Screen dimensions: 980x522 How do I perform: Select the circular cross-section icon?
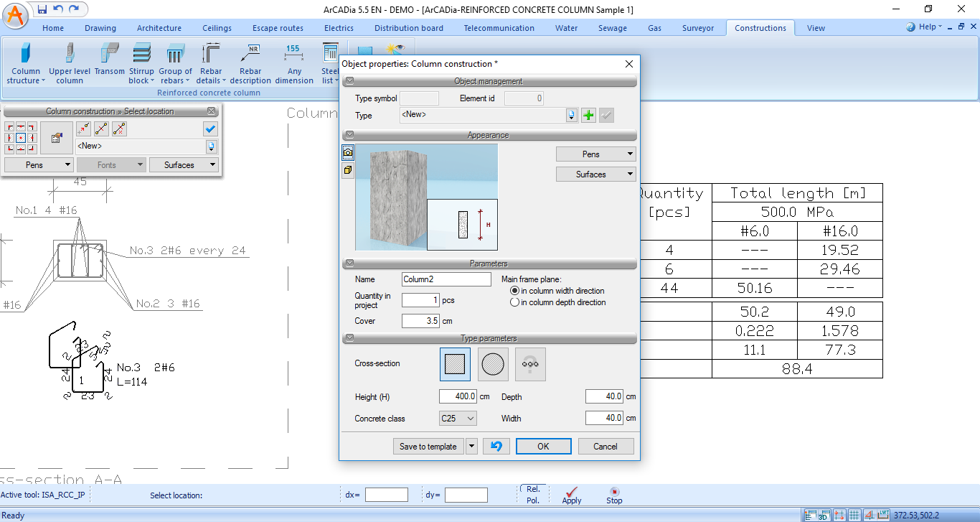point(493,364)
